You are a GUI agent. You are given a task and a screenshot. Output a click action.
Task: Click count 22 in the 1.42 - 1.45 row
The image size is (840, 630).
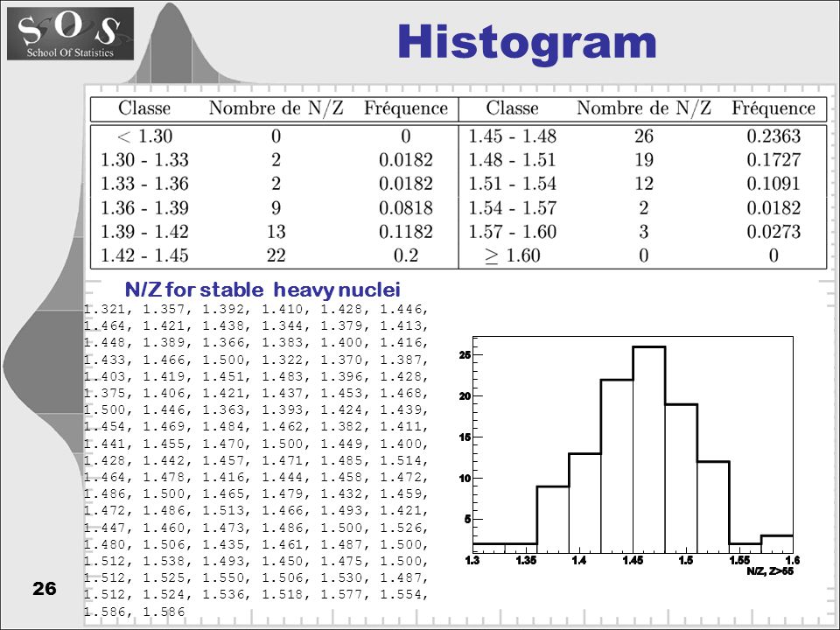pos(276,255)
